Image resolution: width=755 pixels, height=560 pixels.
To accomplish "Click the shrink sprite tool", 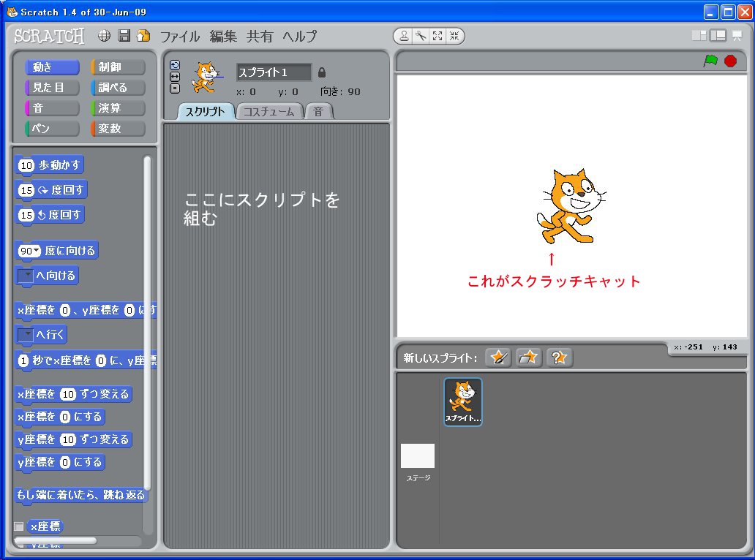I will (x=455, y=35).
